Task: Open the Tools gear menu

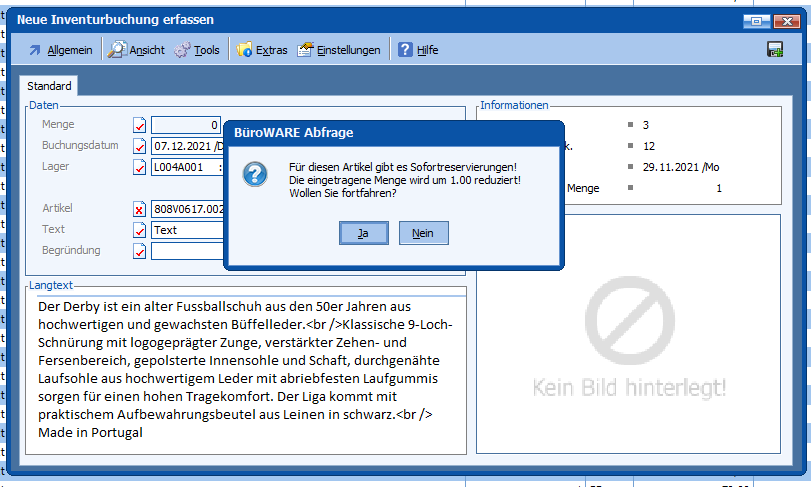Action: [197, 50]
